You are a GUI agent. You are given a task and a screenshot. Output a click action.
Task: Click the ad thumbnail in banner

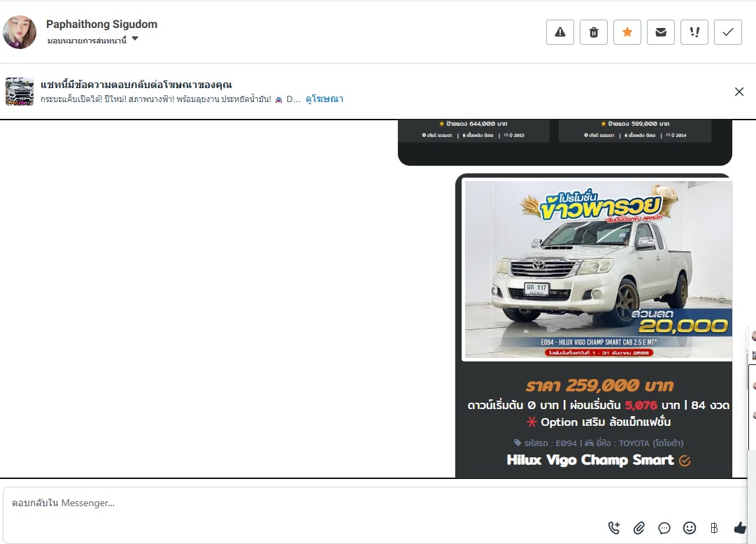point(20,91)
